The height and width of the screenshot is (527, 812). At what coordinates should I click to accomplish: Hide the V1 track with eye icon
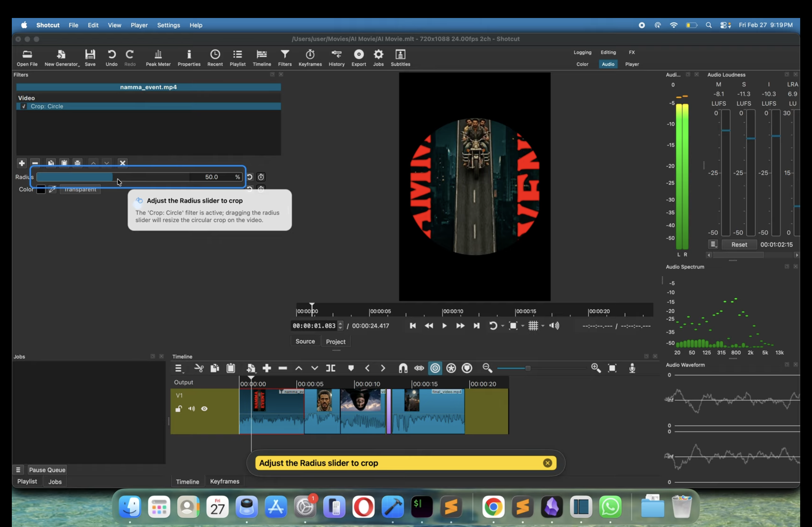click(204, 409)
